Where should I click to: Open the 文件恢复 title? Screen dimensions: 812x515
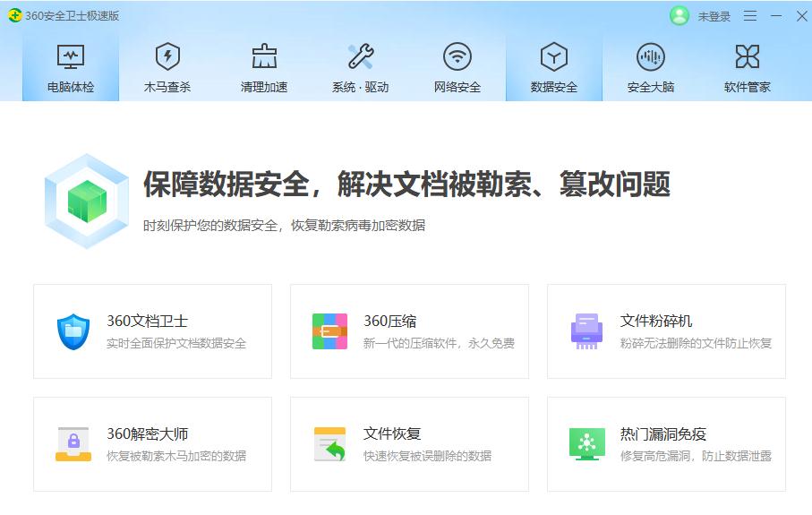392,433
